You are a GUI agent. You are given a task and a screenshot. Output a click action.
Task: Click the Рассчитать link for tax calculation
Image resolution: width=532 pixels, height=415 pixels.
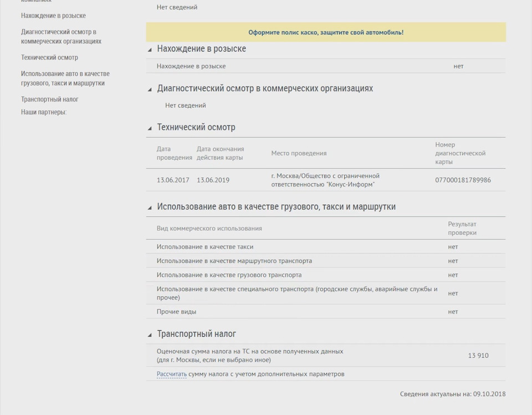coord(172,374)
